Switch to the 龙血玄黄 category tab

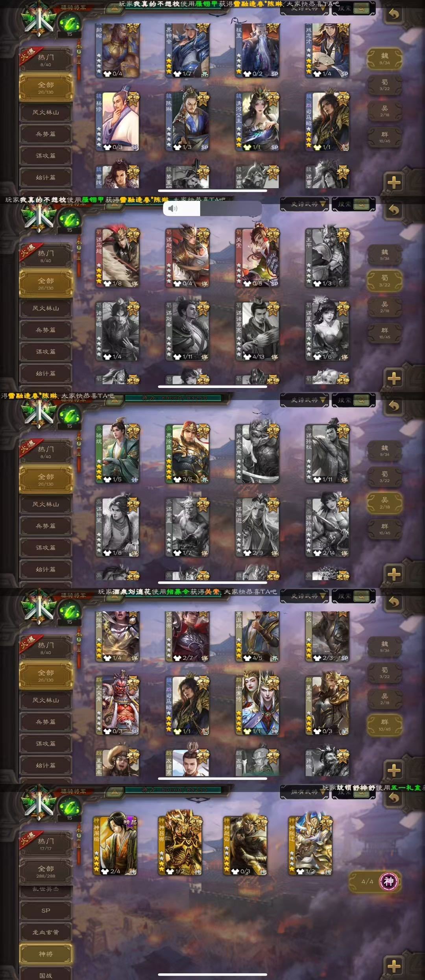click(x=46, y=932)
